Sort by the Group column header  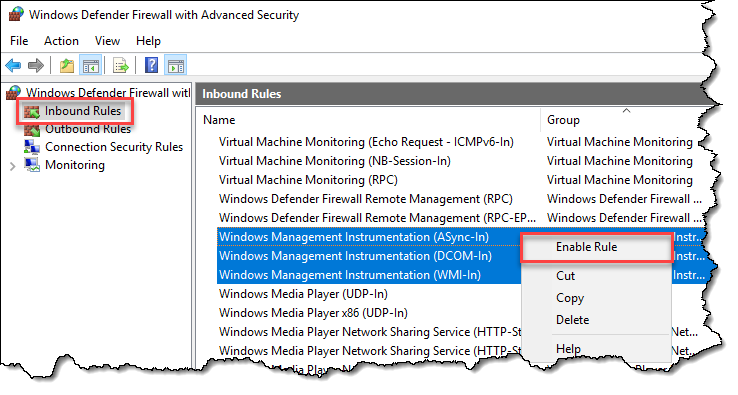coord(563,120)
